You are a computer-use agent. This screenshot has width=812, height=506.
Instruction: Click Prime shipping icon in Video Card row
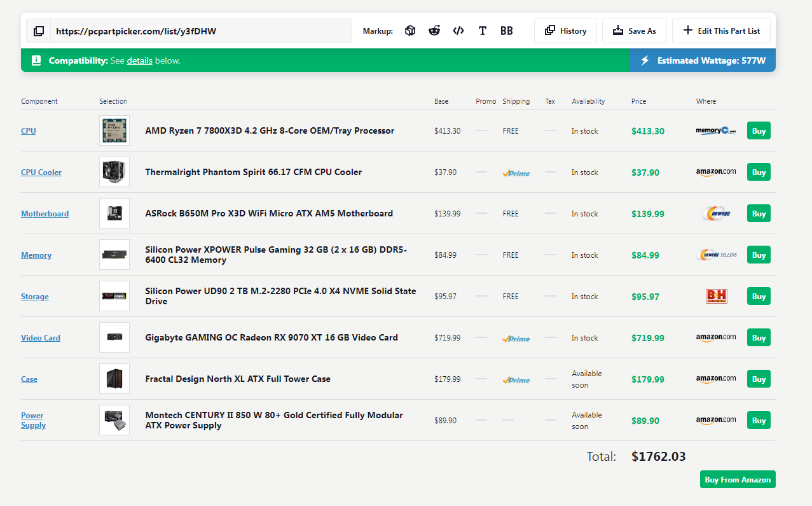tap(516, 338)
